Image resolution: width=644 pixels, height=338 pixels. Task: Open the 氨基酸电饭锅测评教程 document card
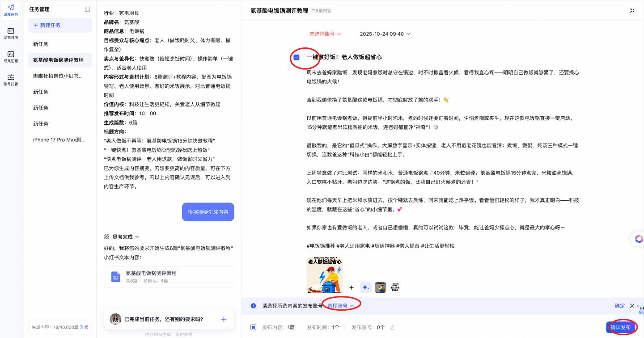[169, 277]
